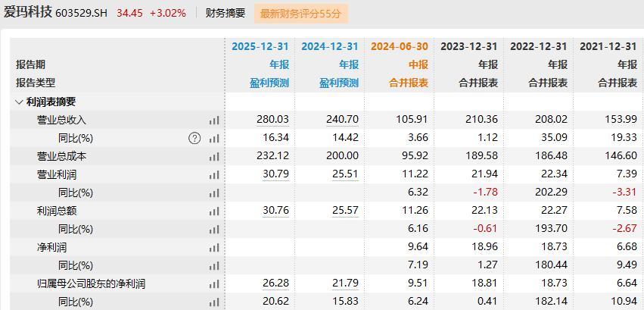Open chart icon beside 营业总收入 同比(%)
Image resolution: width=644 pixels, height=310 pixels.
[x=214, y=138]
